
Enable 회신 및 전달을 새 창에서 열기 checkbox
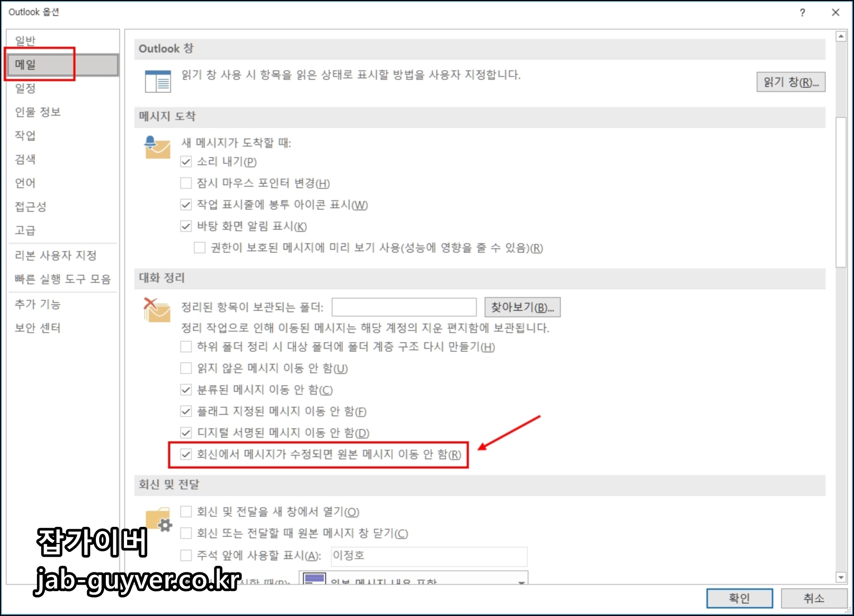tap(186, 512)
